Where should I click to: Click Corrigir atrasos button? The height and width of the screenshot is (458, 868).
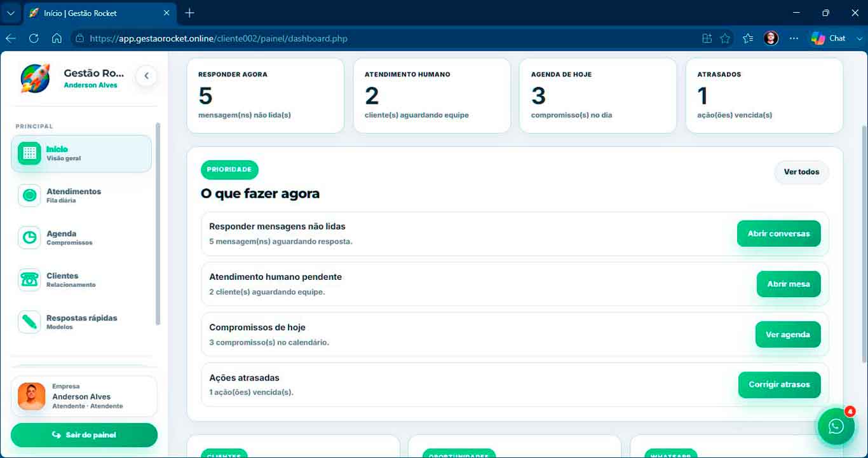point(779,385)
